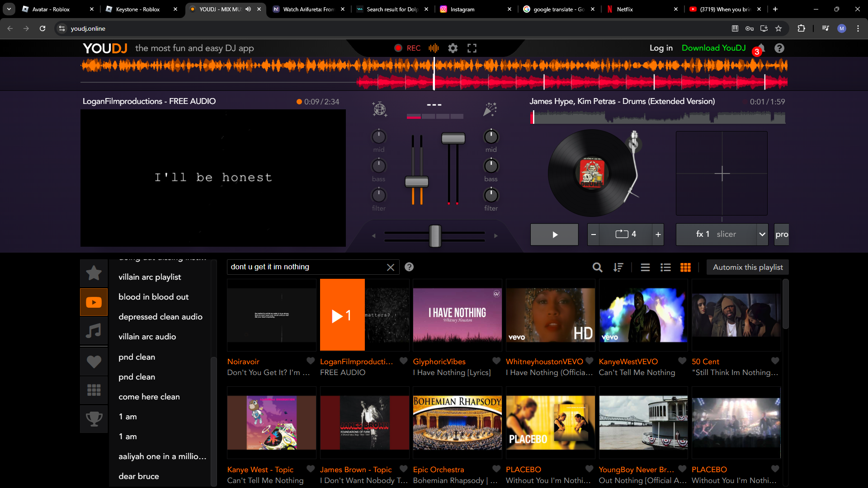Viewport: 868px width, 488px height.
Task: Open the notifications bell
Action: (761, 48)
